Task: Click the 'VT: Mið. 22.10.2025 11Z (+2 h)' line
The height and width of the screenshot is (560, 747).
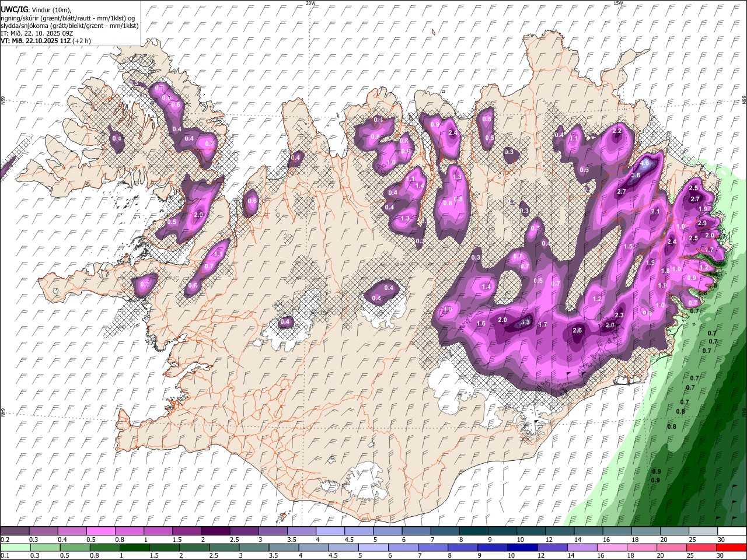Action: [x=44, y=41]
